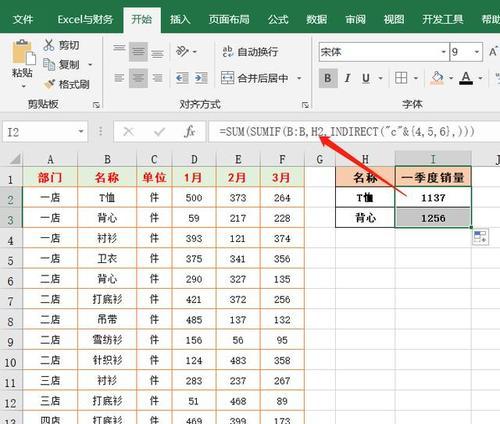Screen dimensions: 500x424
Task: Open fill color dropdown arrow
Action: (x=451, y=79)
